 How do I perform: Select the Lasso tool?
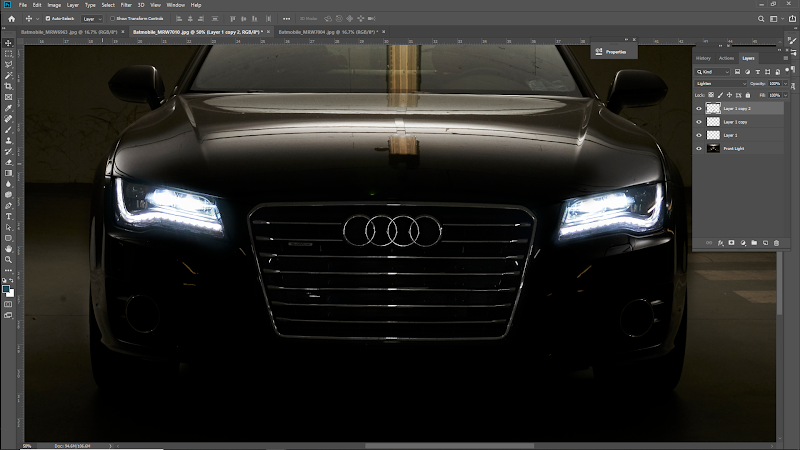point(8,64)
